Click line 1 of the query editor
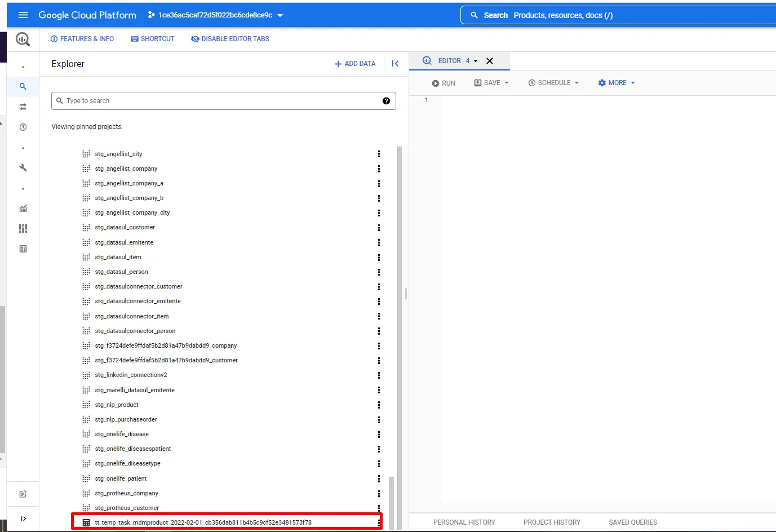 (608, 100)
